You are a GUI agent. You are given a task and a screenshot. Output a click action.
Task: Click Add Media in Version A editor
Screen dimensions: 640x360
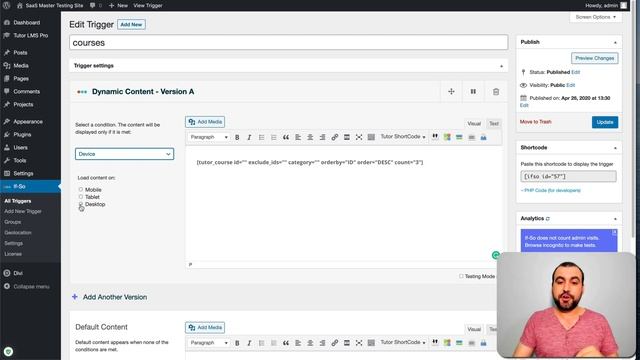click(205, 122)
